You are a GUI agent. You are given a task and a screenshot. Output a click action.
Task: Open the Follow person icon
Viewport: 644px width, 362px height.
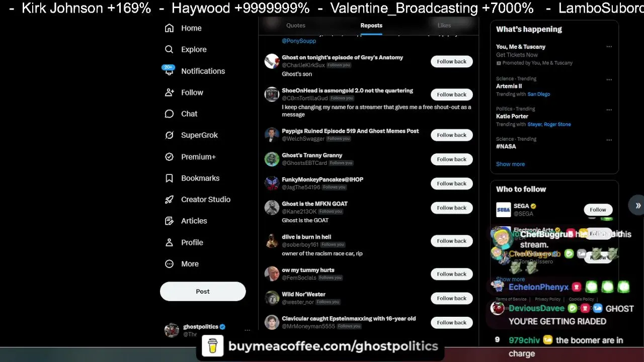point(170,93)
